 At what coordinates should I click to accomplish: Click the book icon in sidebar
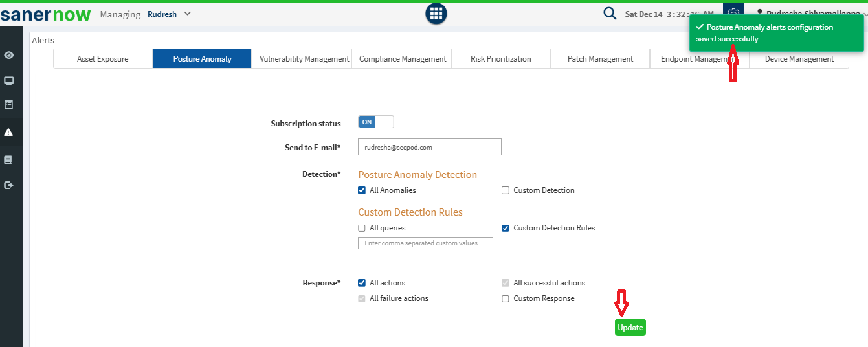click(x=9, y=159)
